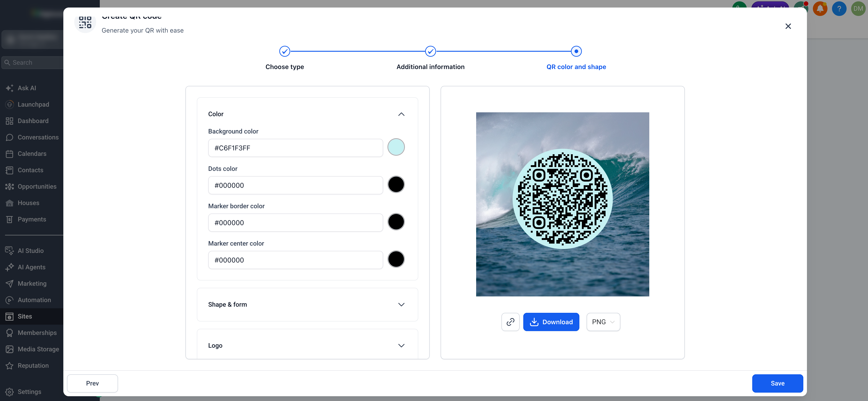Copy QR link with the chain icon button
The width and height of the screenshot is (868, 401).
coord(510,322)
